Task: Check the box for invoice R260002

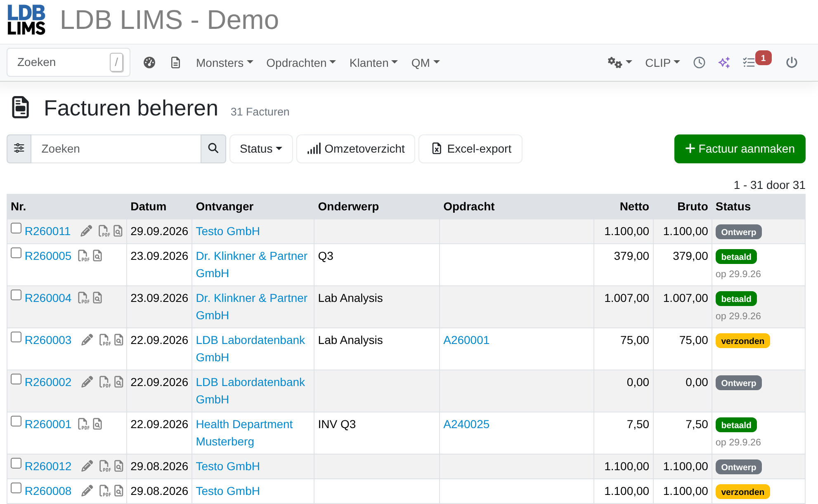Action: pyautogui.click(x=16, y=379)
